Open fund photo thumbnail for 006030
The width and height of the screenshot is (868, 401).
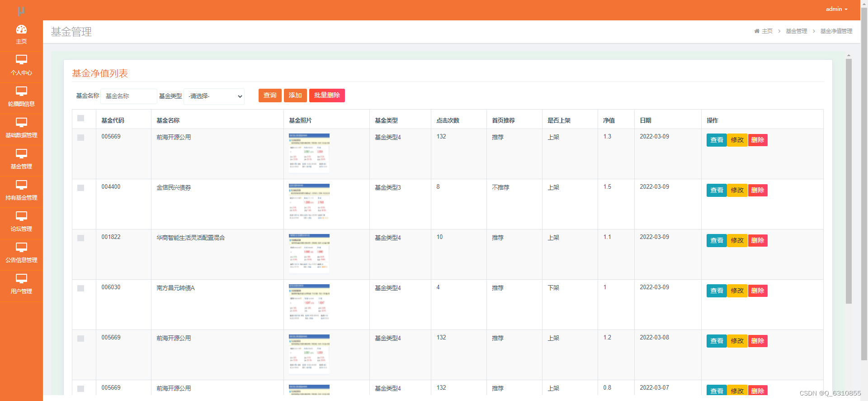[x=309, y=304]
